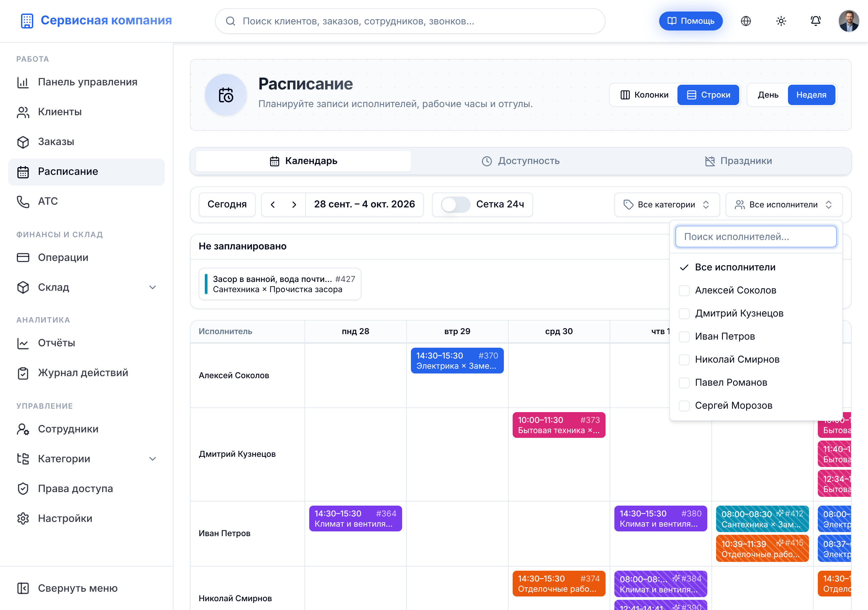Image resolution: width=868 pixels, height=610 pixels.
Task: Open purple appointment #364 Климат
Action: [x=355, y=518]
